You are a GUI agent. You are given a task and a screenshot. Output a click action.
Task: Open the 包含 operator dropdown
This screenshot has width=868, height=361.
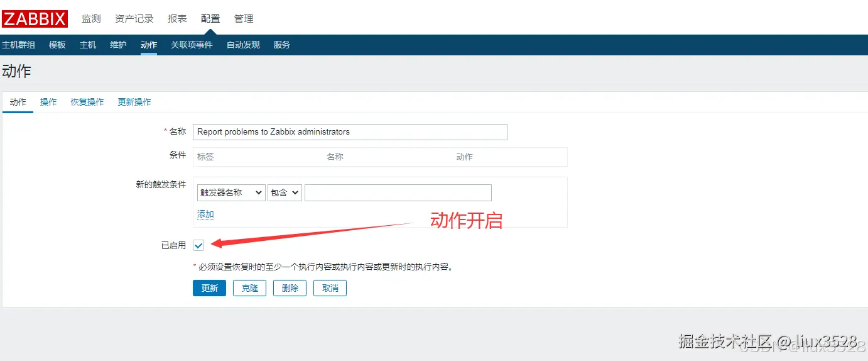285,192
